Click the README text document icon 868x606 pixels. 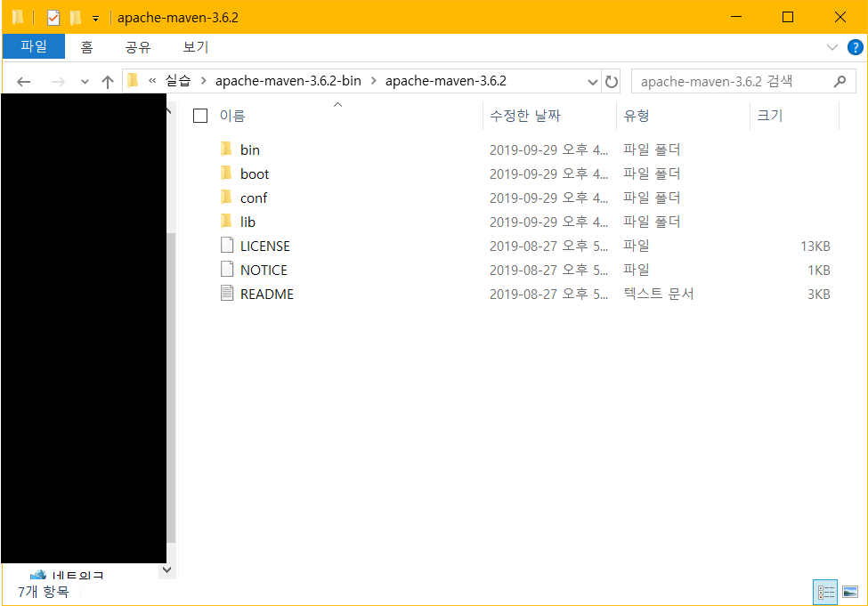(227, 294)
